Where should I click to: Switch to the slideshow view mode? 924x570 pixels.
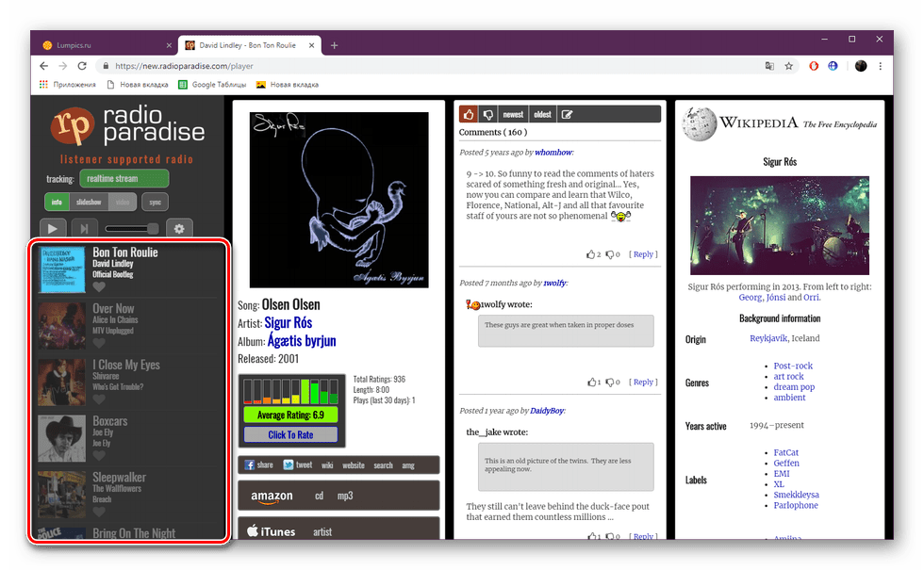tap(89, 202)
